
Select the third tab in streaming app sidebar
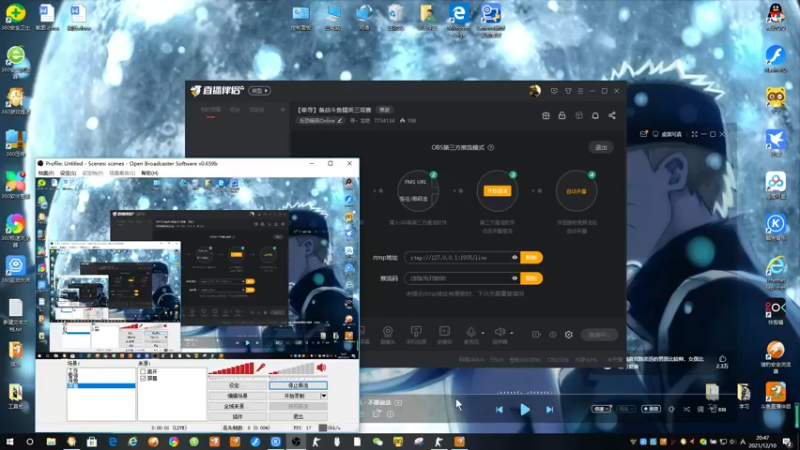pyautogui.click(x=257, y=110)
